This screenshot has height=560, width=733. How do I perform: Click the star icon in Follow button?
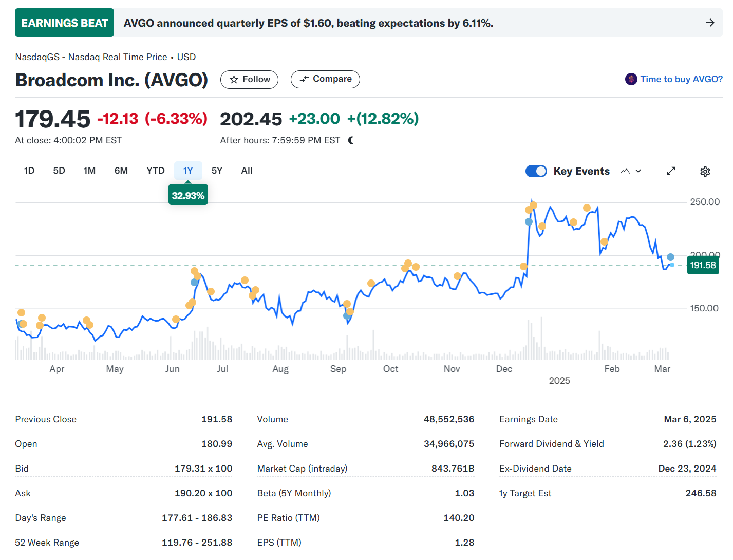234,80
